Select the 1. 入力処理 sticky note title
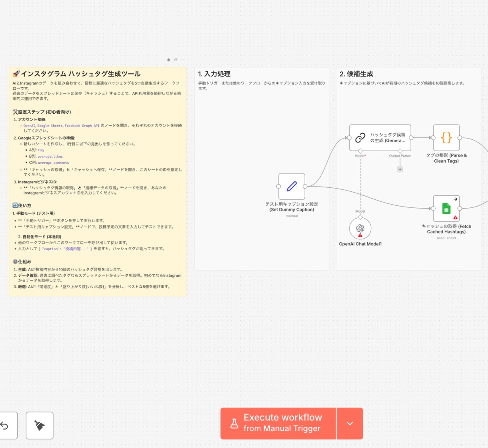Screen dimensions: 488x448 point(214,74)
